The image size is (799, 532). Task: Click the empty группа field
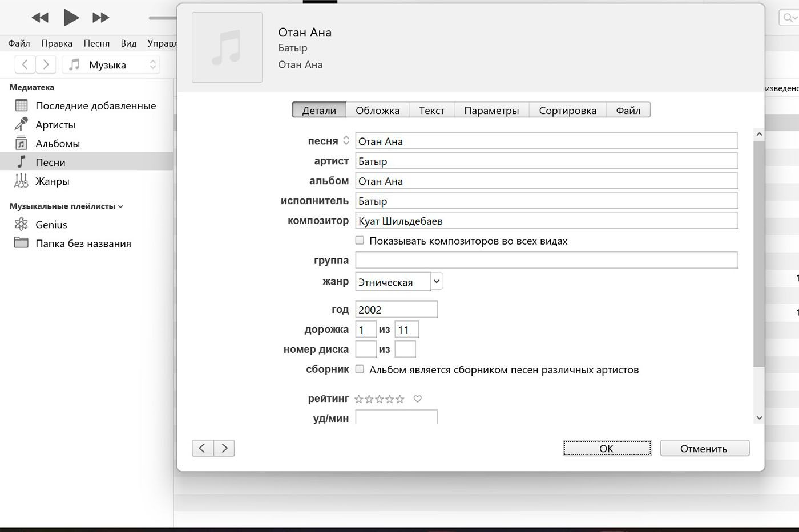click(546, 260)
